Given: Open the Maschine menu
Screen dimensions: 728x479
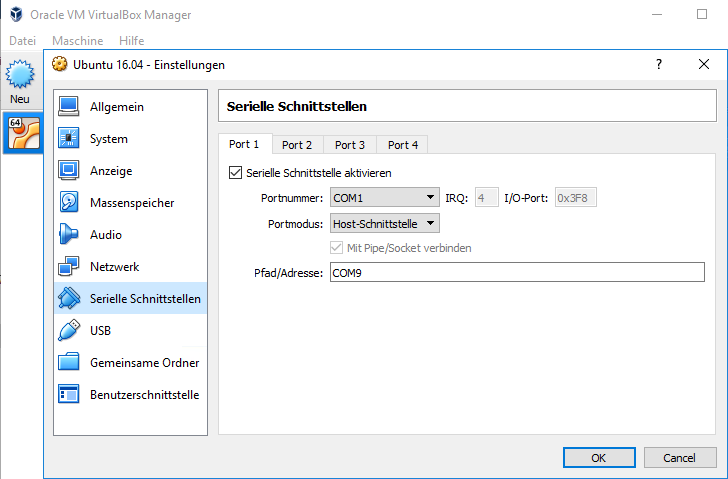Looking at the screenshot, I should point(78,41).
